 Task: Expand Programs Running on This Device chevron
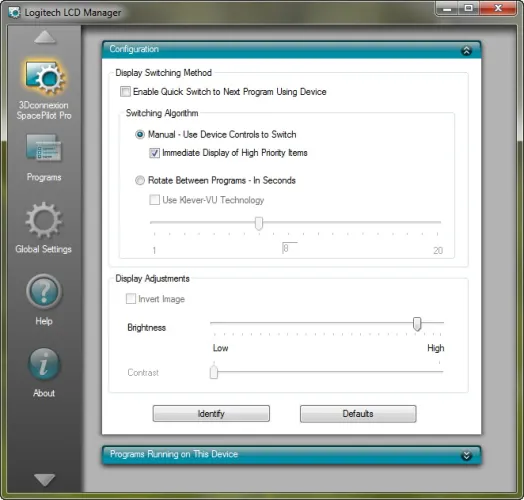(467, 455)
